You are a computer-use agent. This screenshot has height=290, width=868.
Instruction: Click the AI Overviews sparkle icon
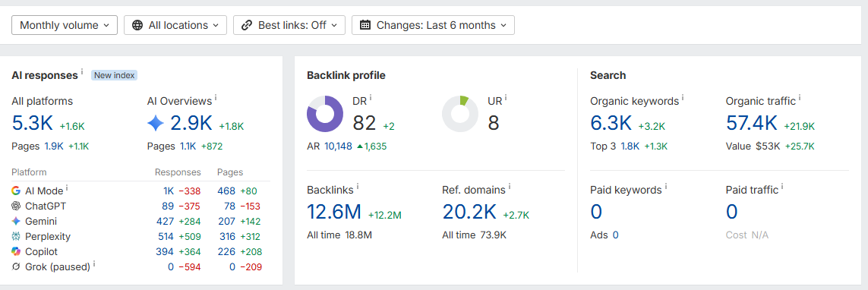(x=156, y=124)
